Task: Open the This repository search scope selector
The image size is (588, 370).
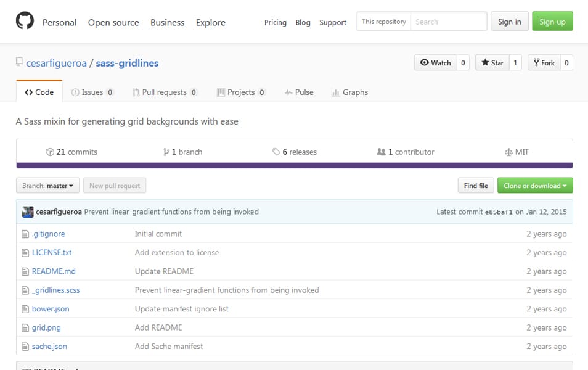Action: 383,20
